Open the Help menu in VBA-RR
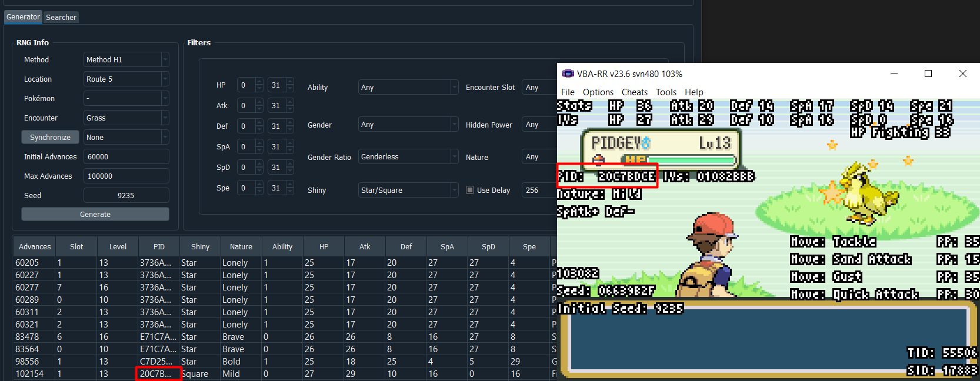The image size is (980, 381). (x=694, y=92)
